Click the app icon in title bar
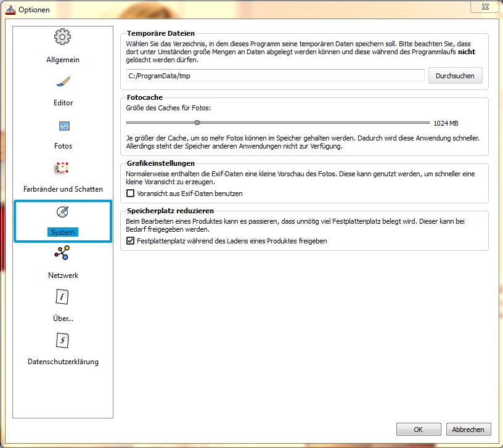The width and height of the screenshot is (503, 448). coord(10,10)
